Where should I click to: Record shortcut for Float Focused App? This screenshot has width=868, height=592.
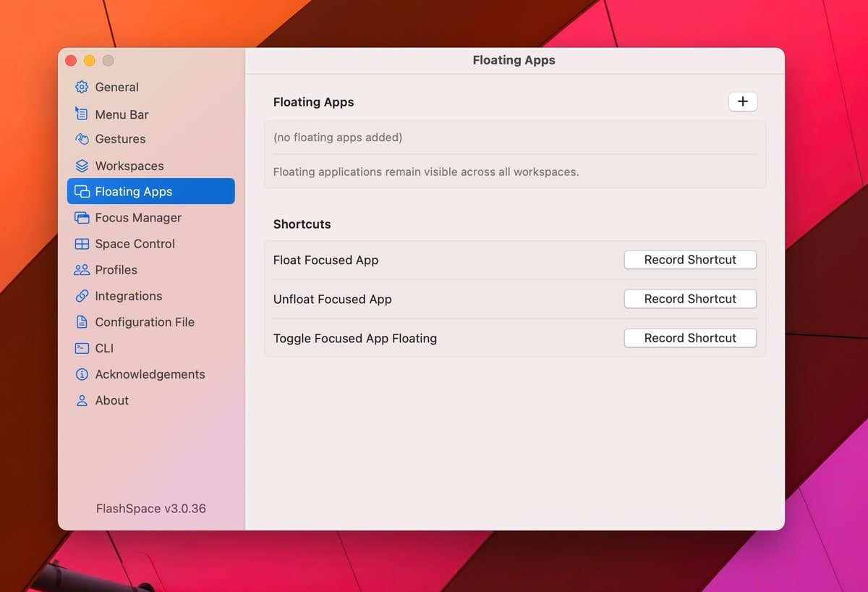point(690,260)
